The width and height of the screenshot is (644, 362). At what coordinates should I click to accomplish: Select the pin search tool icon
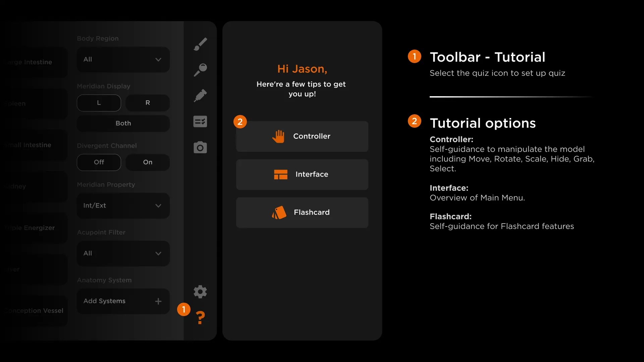[200, 70]
